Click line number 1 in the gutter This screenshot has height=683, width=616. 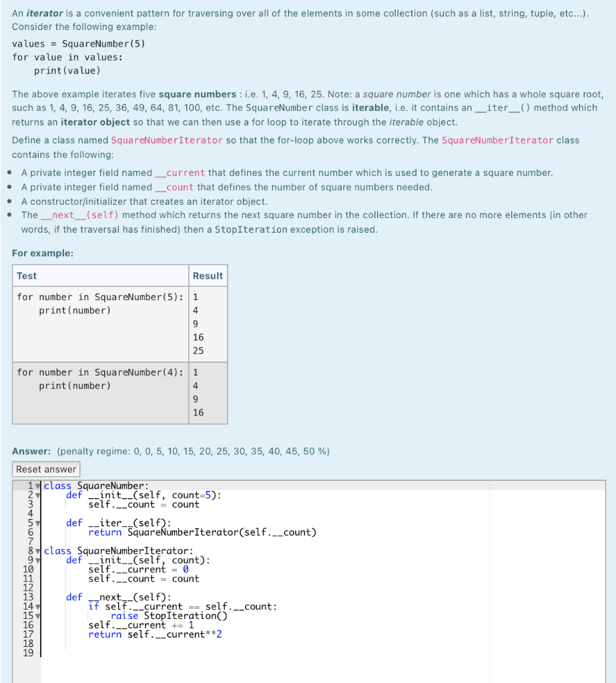tap(29, 486)
